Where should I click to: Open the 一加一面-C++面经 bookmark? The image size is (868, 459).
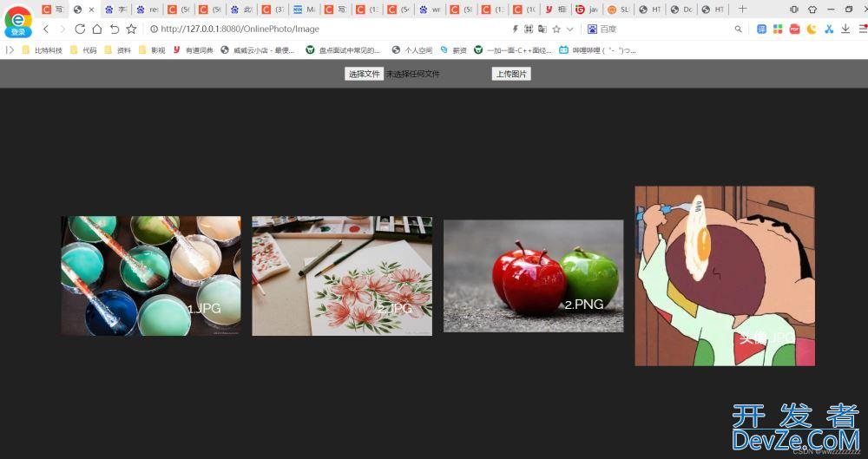click(x=513, y=49)
